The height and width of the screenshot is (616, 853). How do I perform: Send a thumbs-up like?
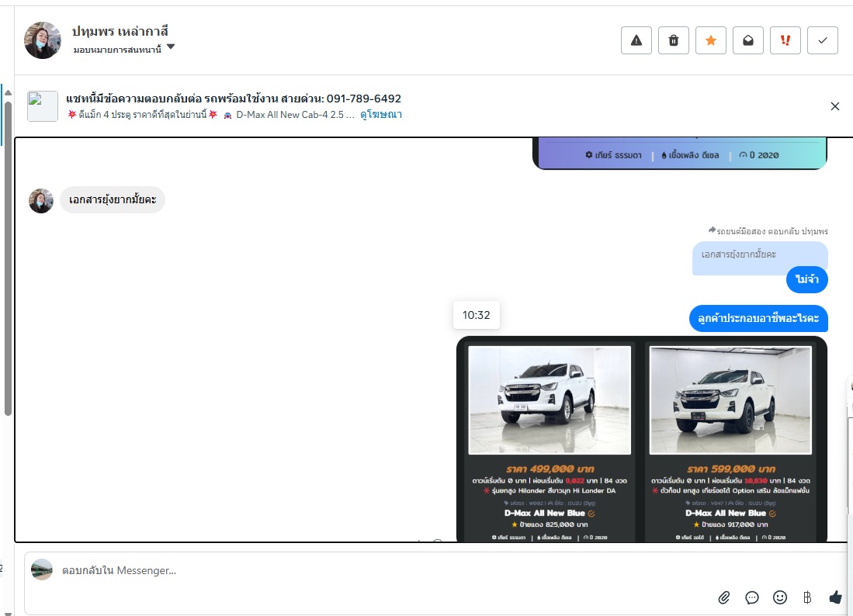(x=836, y=597)
